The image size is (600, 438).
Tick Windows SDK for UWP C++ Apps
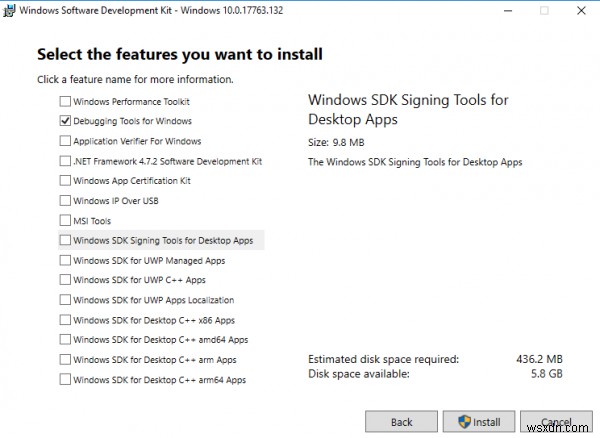(x=66, y=280)
